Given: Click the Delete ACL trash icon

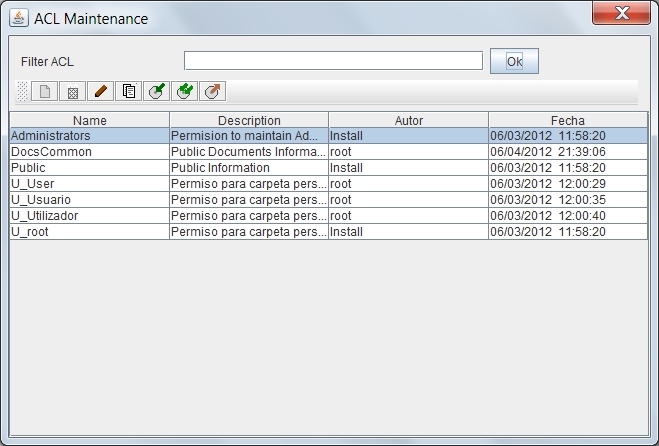Looking at the screenshot, I should pos(73,91).
